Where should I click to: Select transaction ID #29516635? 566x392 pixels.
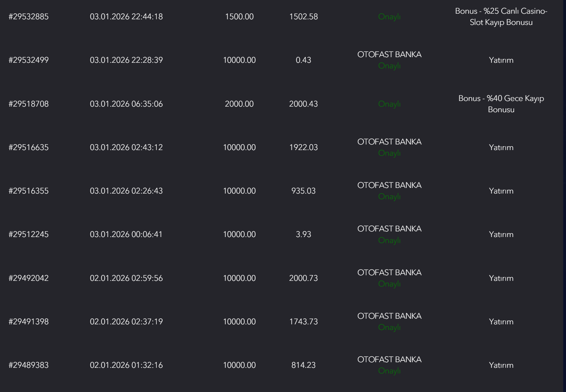point(28,147)
